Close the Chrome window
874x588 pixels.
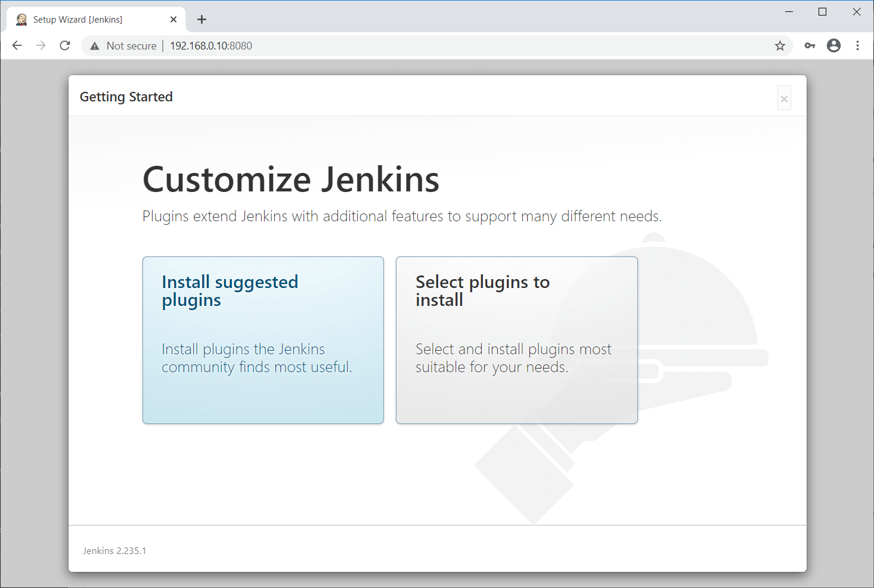pos(857,12)
